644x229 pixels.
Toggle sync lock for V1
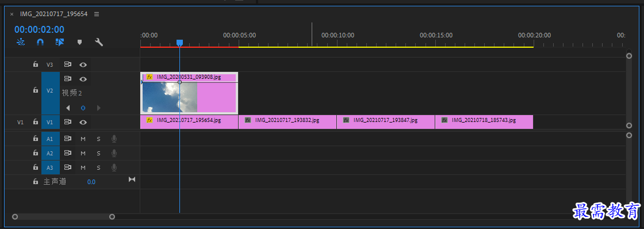(x=68, y=122)
